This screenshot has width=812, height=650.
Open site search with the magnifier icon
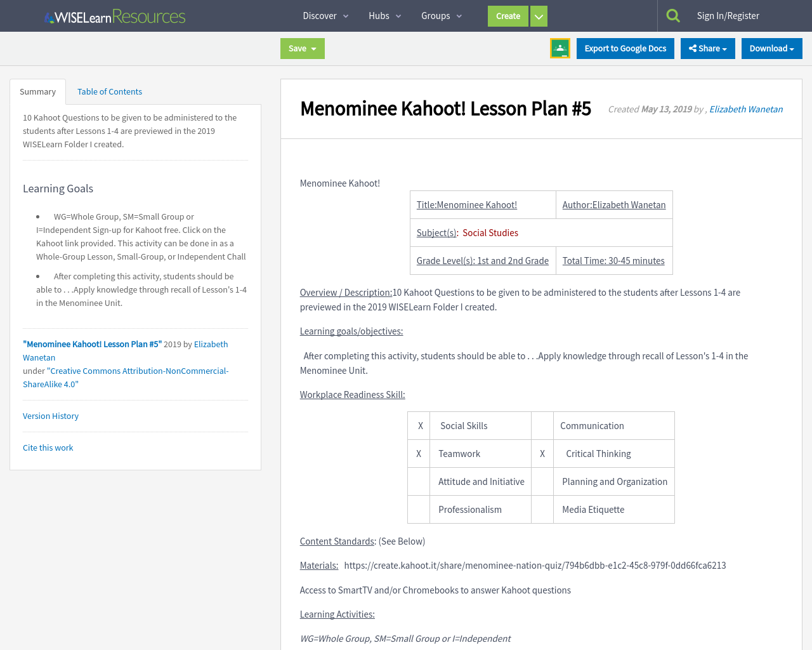pyautogui.click(x=674, y=14)
